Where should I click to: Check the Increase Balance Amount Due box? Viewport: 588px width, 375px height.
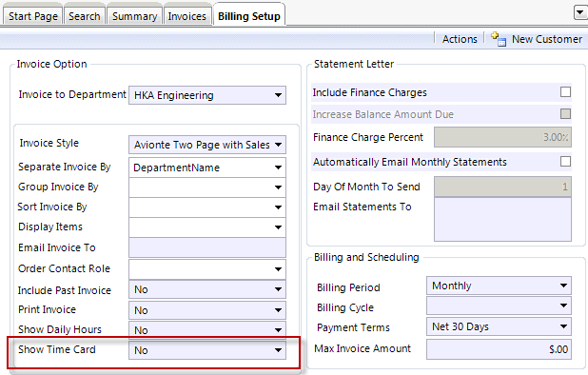565,113
